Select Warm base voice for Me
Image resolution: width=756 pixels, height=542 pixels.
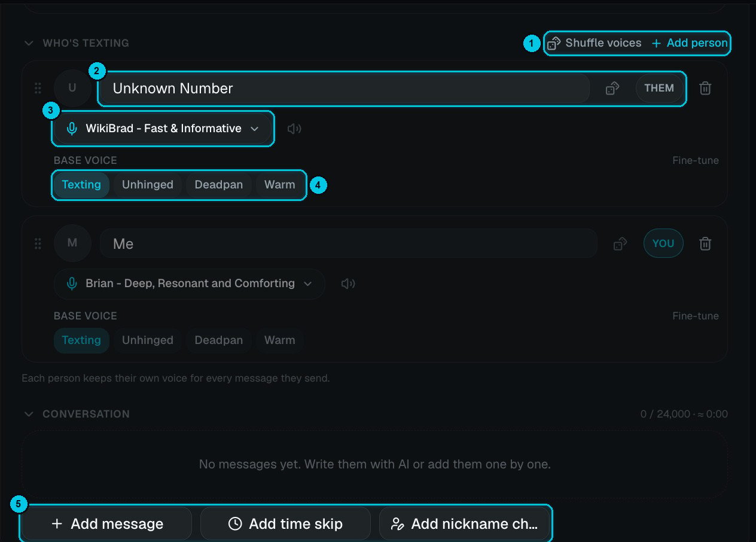tap(280, 340)
